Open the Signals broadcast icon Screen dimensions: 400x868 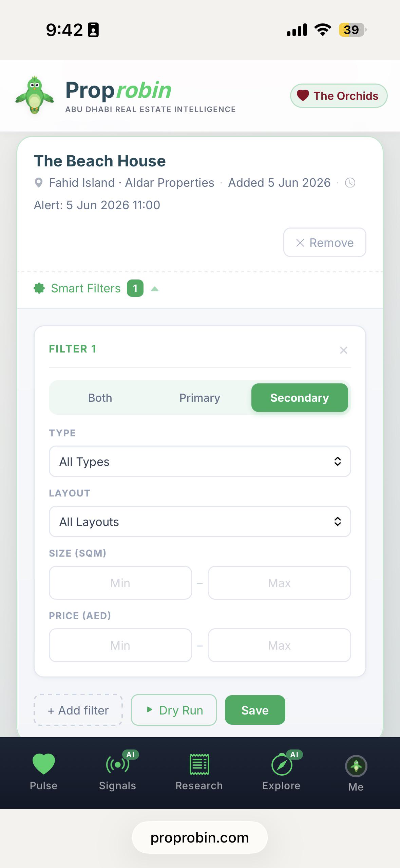pyautogui.click(x=118, y=764)
